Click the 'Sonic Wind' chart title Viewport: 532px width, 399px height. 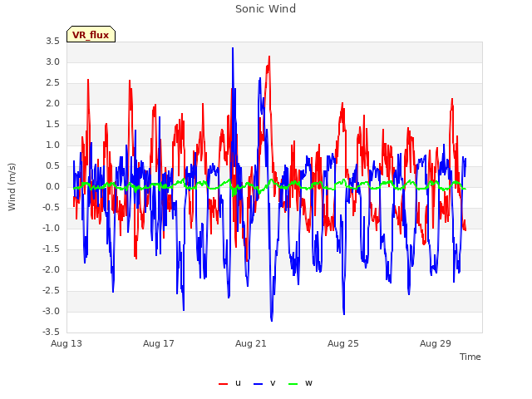[266, 9]
